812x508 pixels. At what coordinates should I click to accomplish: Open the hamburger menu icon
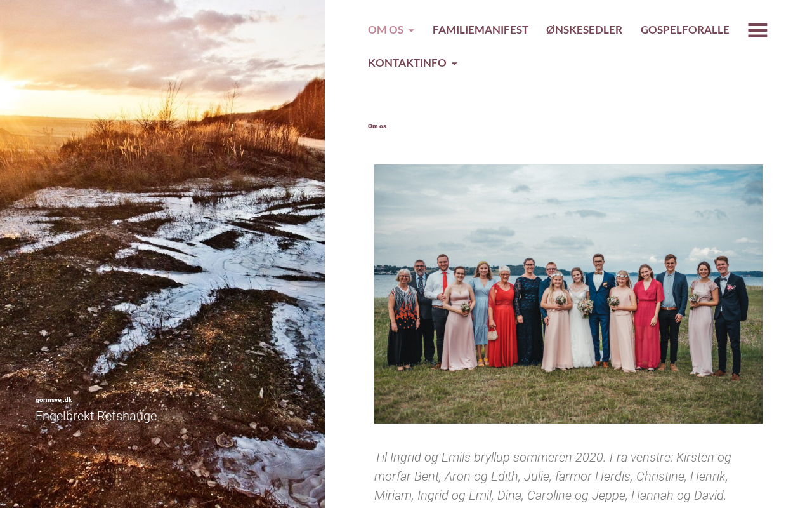tap(757, 30)
